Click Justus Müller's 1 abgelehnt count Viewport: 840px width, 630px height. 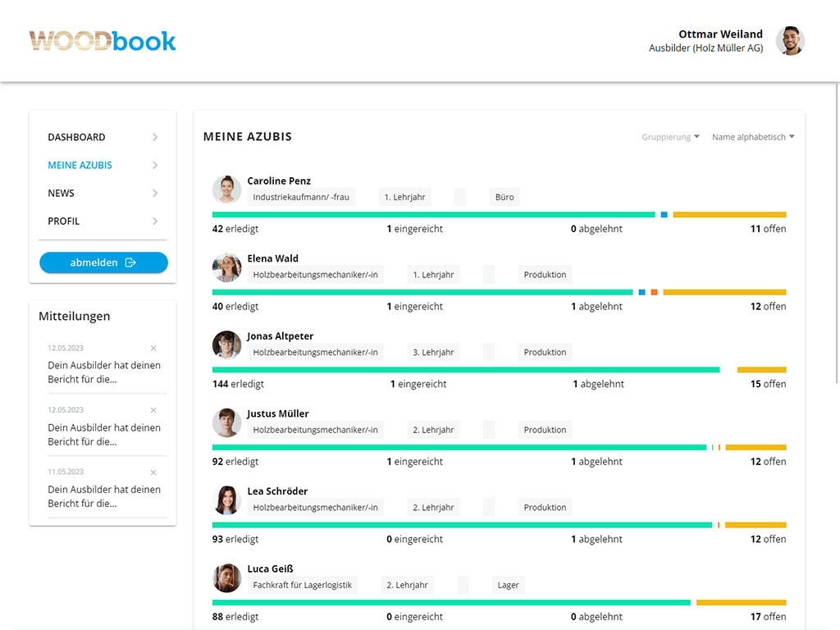pos(596,462)
